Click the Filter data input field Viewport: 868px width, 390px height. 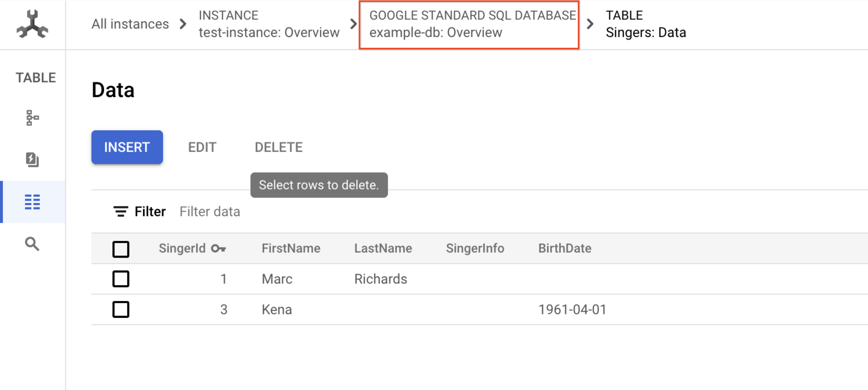210,211
